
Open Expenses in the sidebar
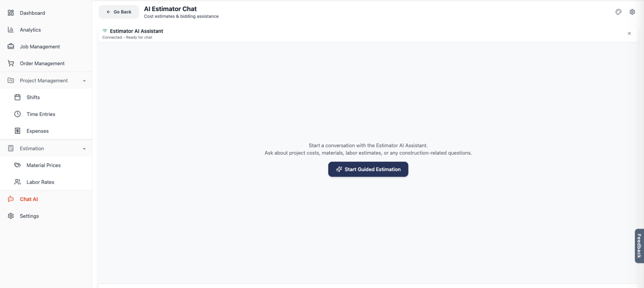pyautogui.click(x=37, y=131)
